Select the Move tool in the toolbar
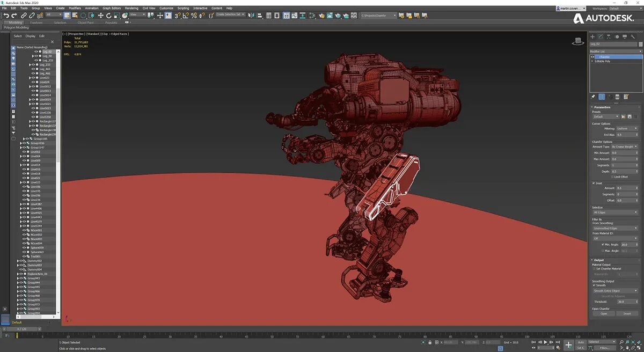Image resolution: width=644 pixels, height=352 pixels. (100, 16)
